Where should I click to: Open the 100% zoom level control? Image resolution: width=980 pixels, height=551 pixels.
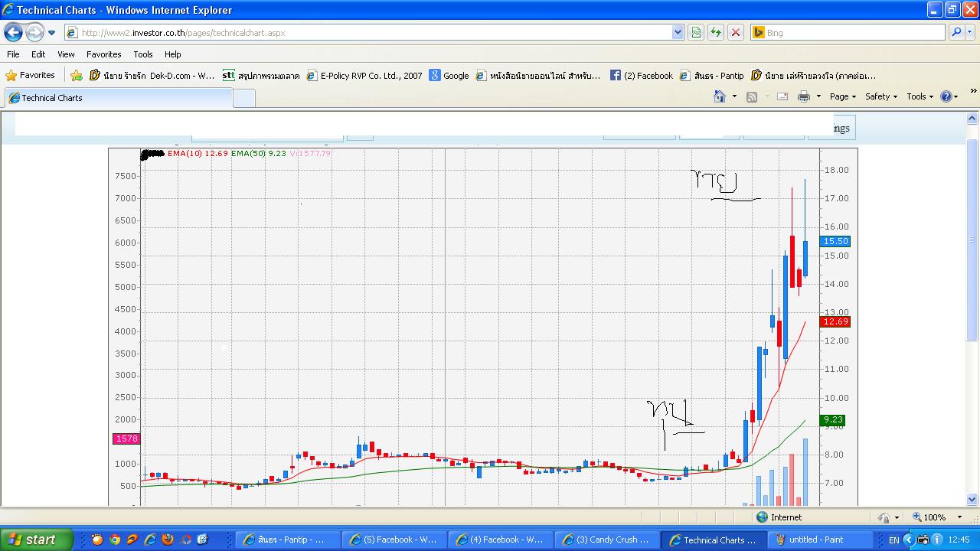coord(938,517)
